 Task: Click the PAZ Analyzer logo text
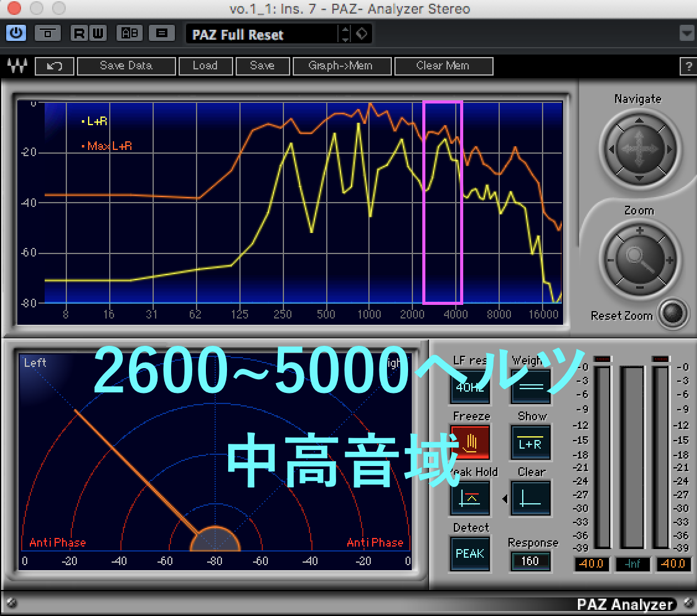pyautogui.click(x=626, y=604)
